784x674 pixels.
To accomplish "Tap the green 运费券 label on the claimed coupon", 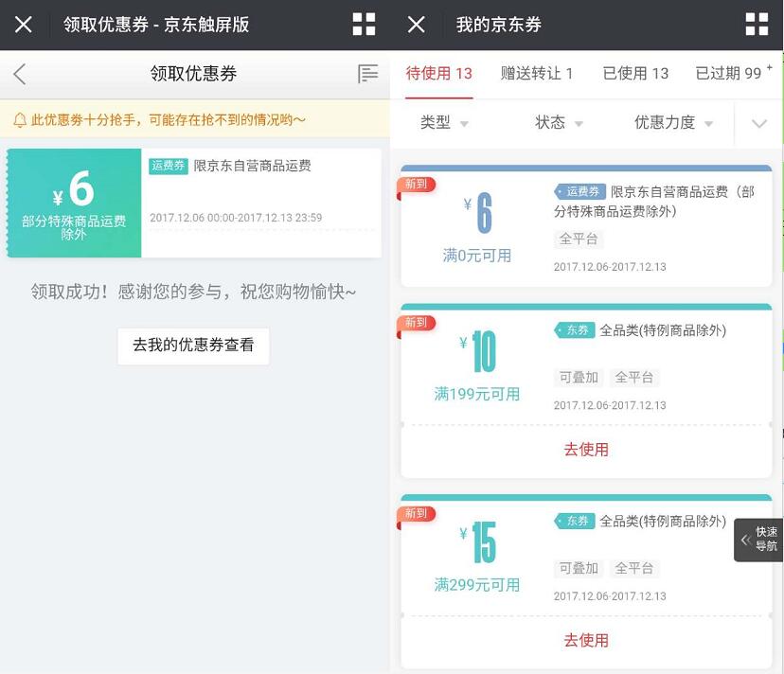I will point(168,166).
